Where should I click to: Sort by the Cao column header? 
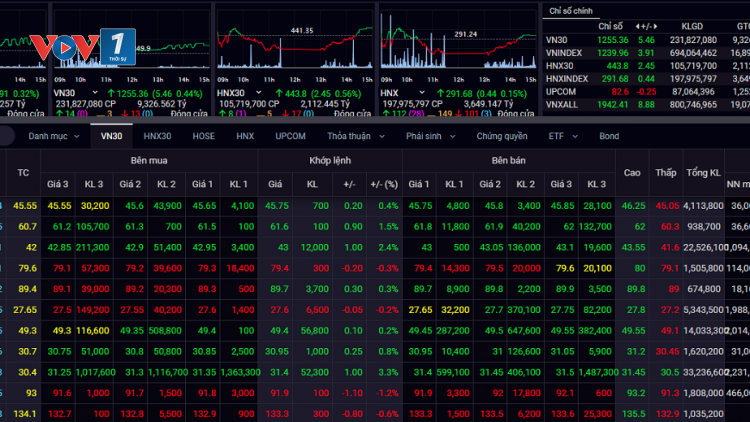tap(632, 173)
